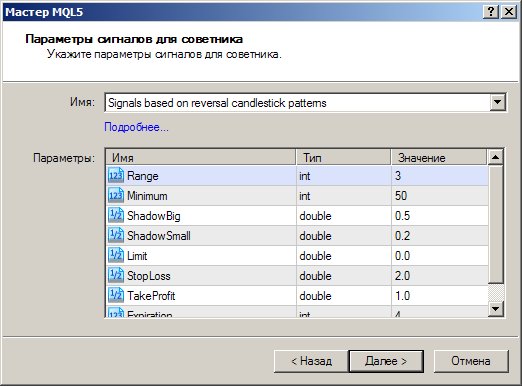Click the ShadowSmall value 0.2
This screenshot has width=522, height=386.
point(440,236)
